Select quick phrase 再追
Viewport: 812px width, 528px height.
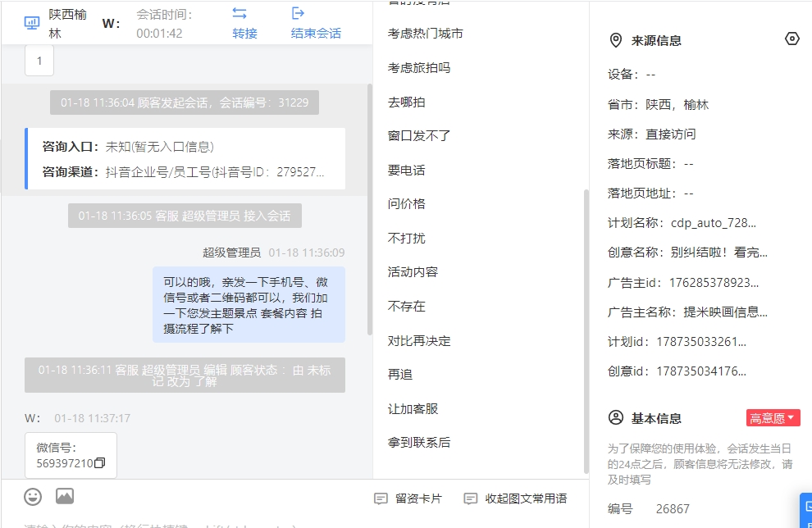click(x=400, y=374)
